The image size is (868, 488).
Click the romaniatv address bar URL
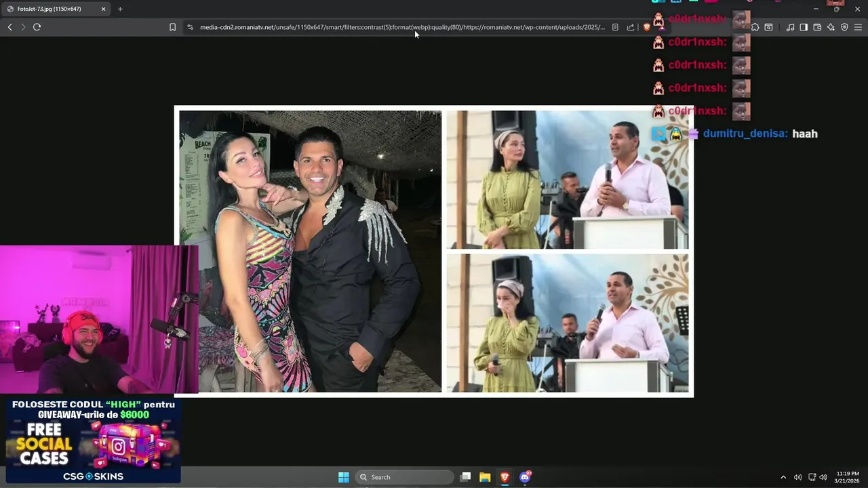coord(402,27)
